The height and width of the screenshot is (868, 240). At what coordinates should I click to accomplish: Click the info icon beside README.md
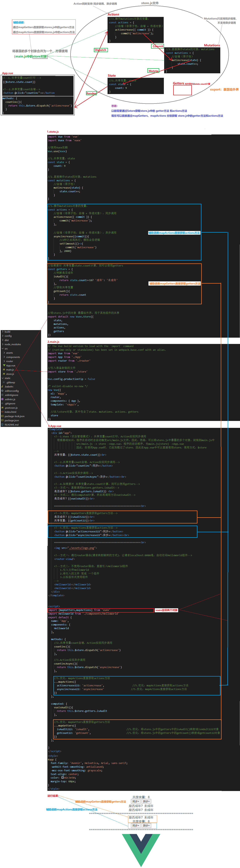point(2,425)
